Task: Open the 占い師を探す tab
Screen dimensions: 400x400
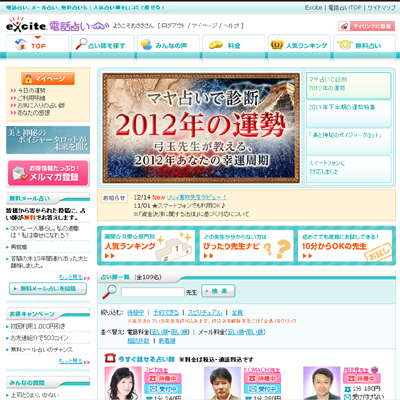Action: [103, 45]
